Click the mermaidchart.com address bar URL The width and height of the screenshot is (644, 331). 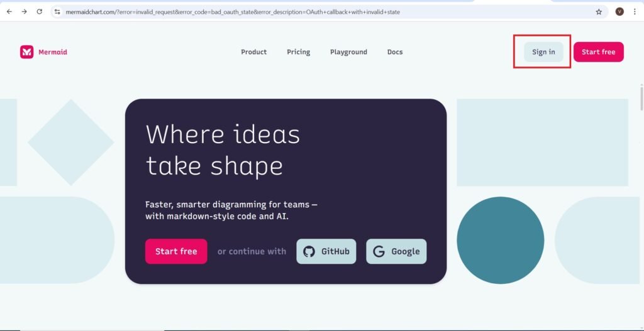(233, 11)
